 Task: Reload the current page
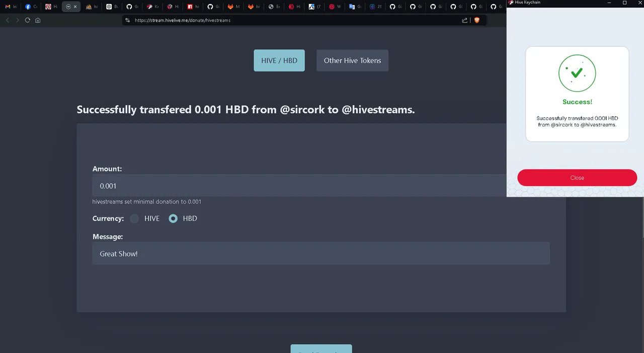point(28,20)
